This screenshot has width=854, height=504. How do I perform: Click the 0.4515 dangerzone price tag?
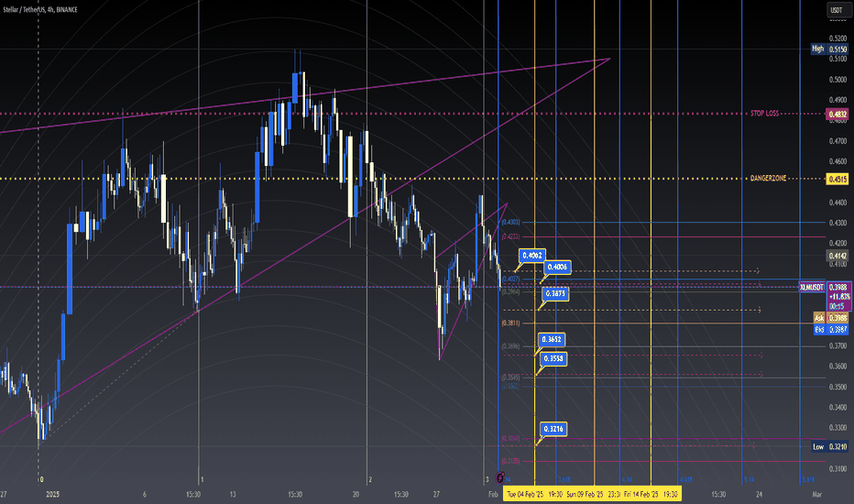pyautogui.click(x=838, y=179)
